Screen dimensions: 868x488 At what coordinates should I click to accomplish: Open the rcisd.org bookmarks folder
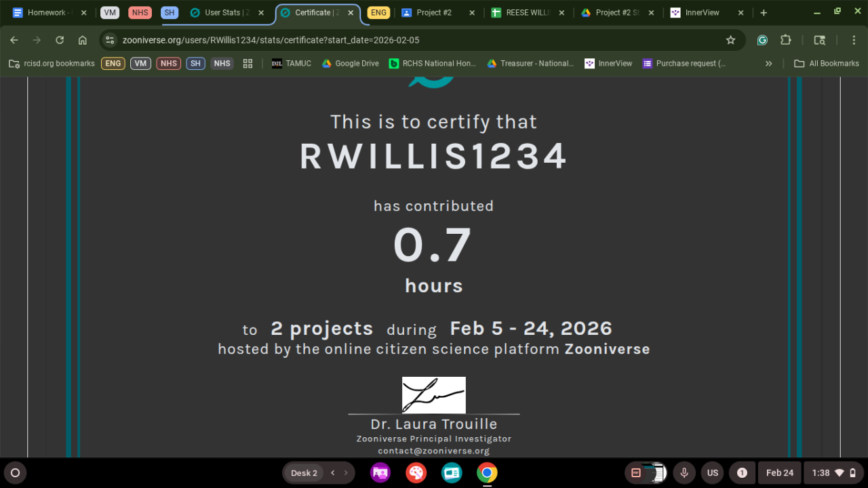click(x=52, y=63)
